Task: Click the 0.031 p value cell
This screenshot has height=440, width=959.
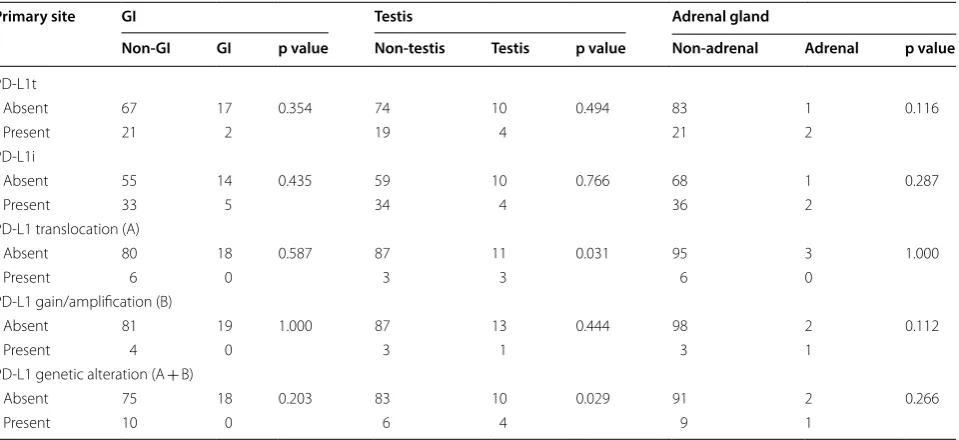Action: click(591, 253)
